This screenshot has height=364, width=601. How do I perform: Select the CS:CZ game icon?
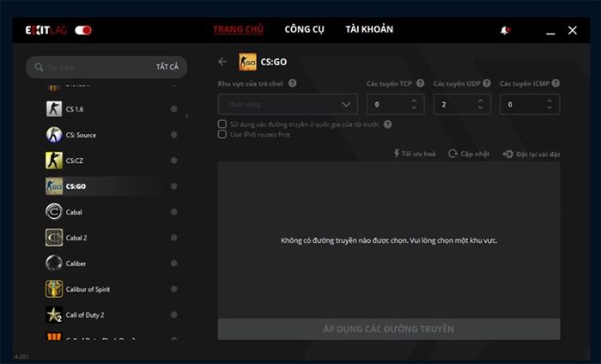(53, 161)
